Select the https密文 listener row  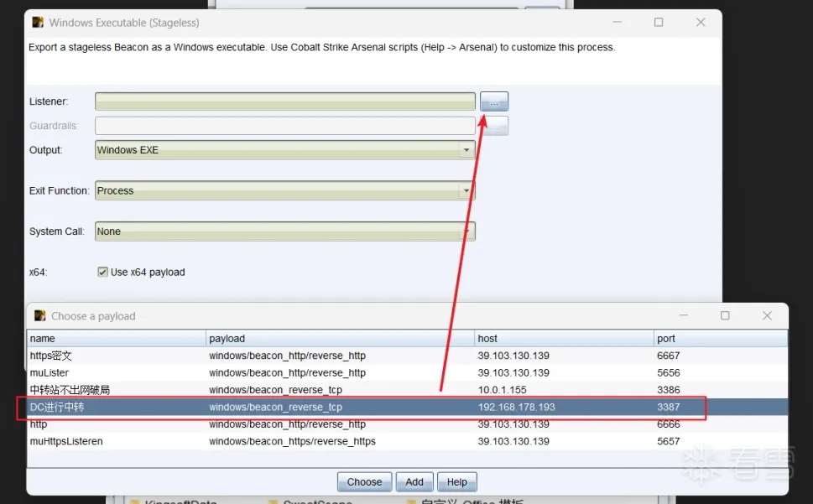point(407,356)
